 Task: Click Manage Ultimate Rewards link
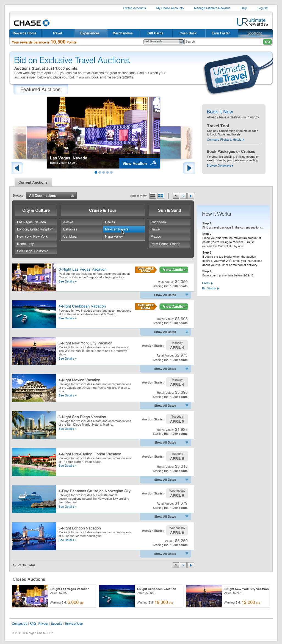pos(212,8)
